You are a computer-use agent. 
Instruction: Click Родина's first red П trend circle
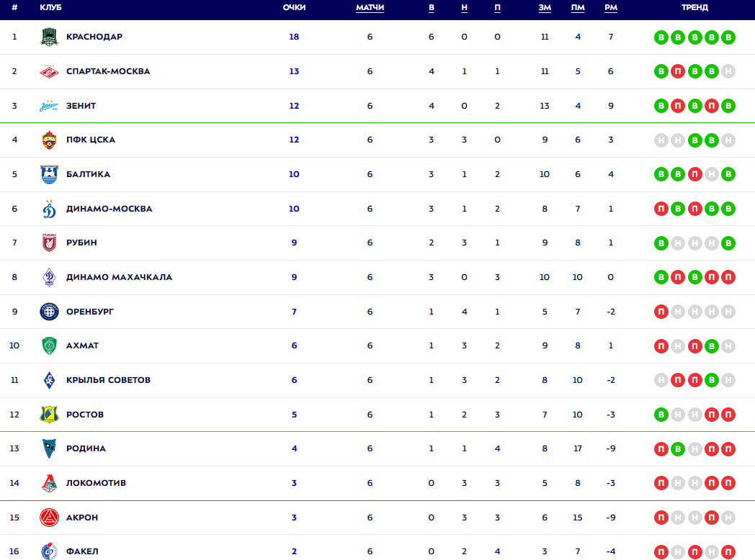click(x=661, y=449)
